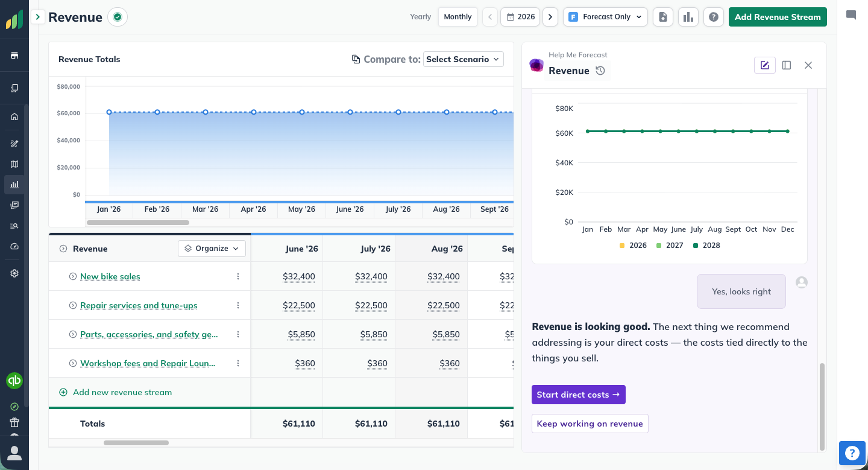Image resolution: width=868 pixels, height=470 pixels.
Task: Click the chat history clock icon
Action: pos(600,71)
